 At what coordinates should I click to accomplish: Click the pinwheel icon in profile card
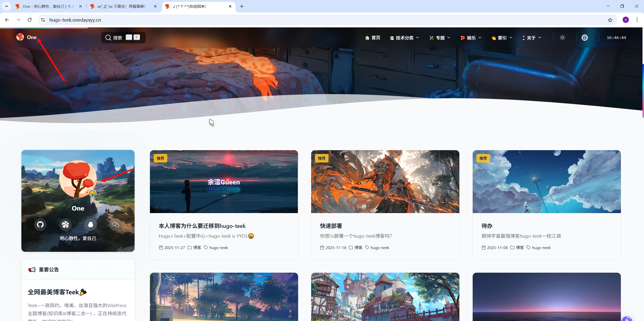pyautogui.click(x=65, y=224)
